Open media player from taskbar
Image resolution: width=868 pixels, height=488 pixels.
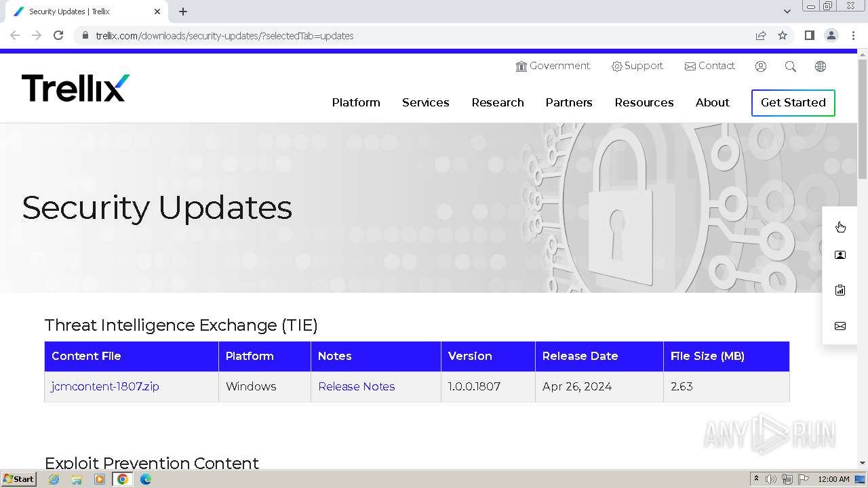click(x=100, y=479)
